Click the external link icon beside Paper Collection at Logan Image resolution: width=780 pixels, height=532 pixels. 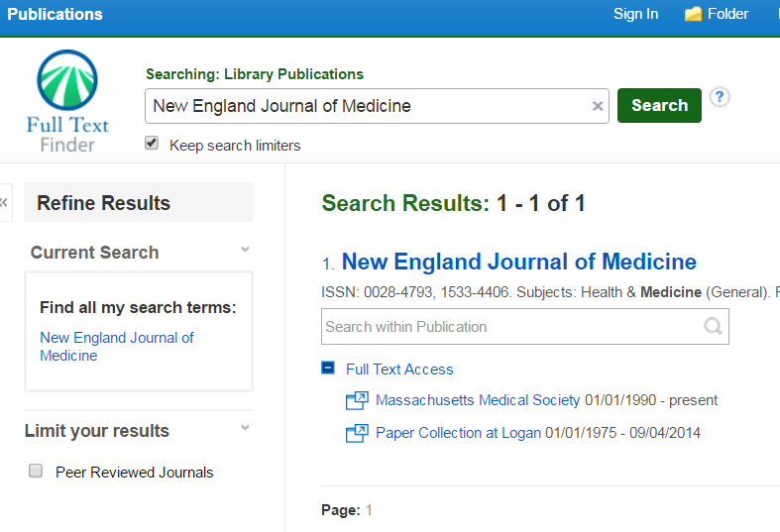click(x=357, y=433)
